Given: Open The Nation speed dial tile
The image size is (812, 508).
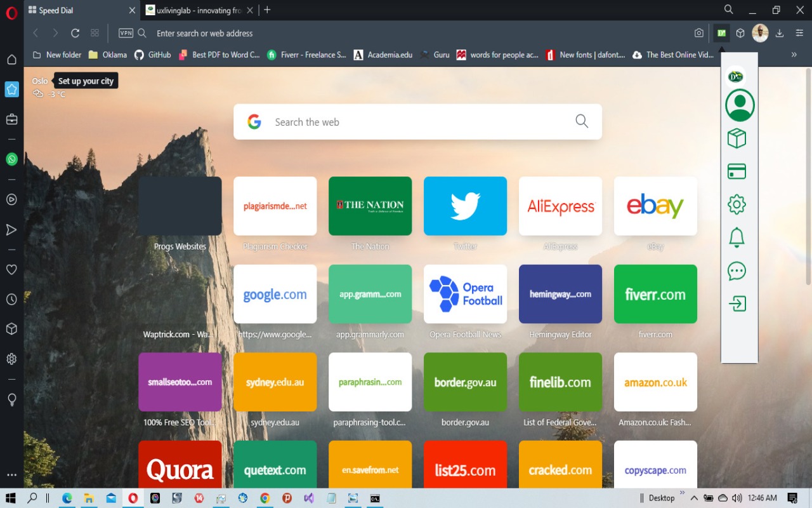Looking at the screenshot, I should 370,206.
